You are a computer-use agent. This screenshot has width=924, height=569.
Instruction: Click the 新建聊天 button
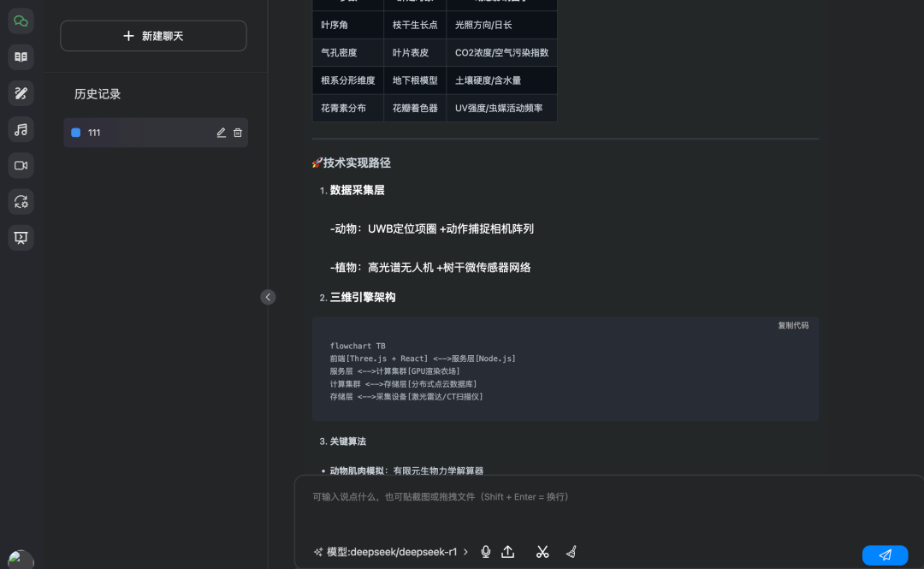pyautogui.click(x=153, y=36)
